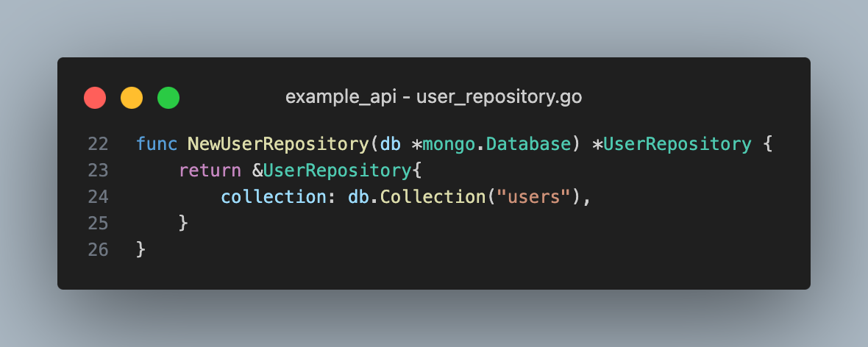Click the mongo package identifier

coord(449,144)
